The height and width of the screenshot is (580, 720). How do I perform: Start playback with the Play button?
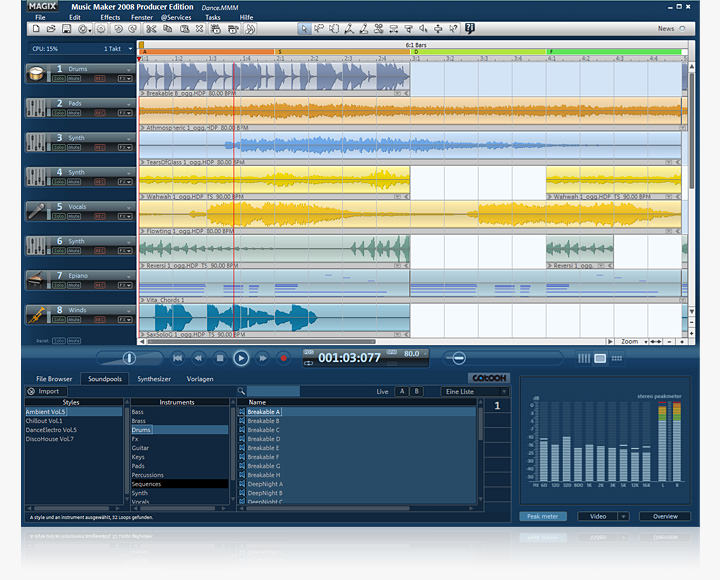point(241,358)
